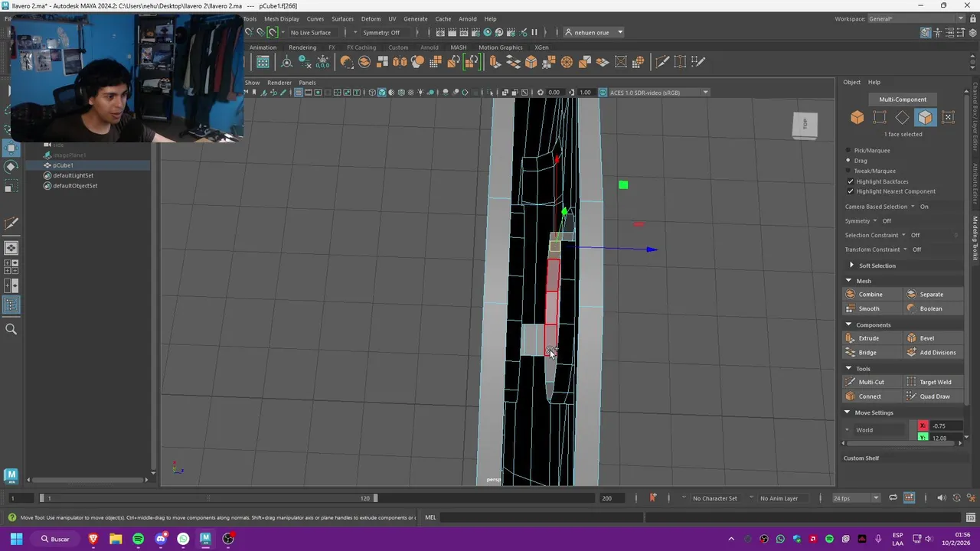The width and height of the screenshot is (980, 551).
Task: Select UV selection mode icon
Action: pos(948,117)
